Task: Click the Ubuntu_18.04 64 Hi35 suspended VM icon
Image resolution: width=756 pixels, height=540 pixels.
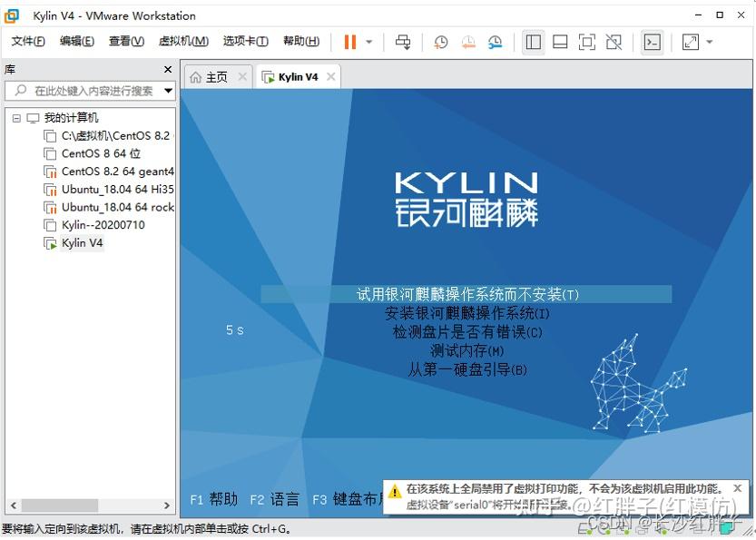Action: click(x=50, y=190)
